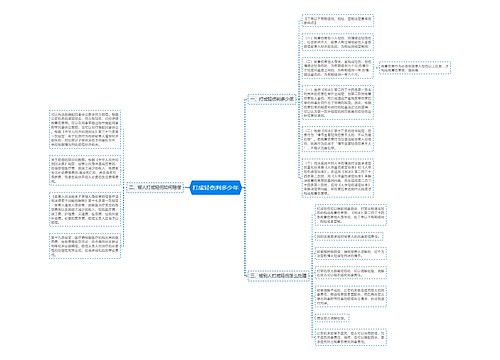Click the top note box under branch 二
This screenshot has height=360, width=500.
85,129
